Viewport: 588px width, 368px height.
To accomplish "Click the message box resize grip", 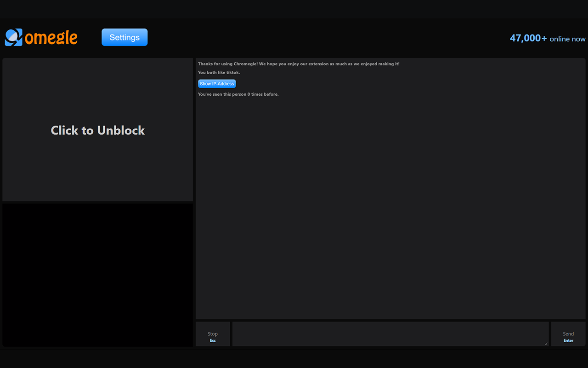I will tap(546, 344).
